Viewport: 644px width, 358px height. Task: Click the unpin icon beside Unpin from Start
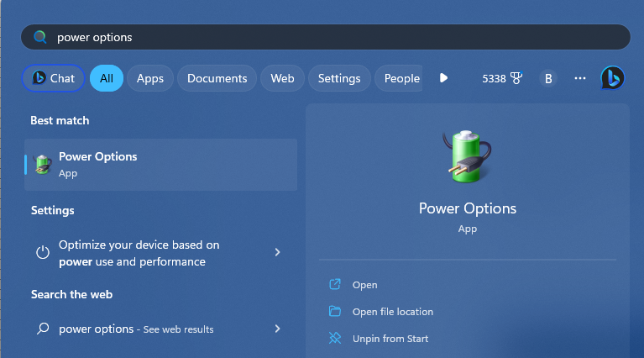pyautogui.click(x=335, y=338)
